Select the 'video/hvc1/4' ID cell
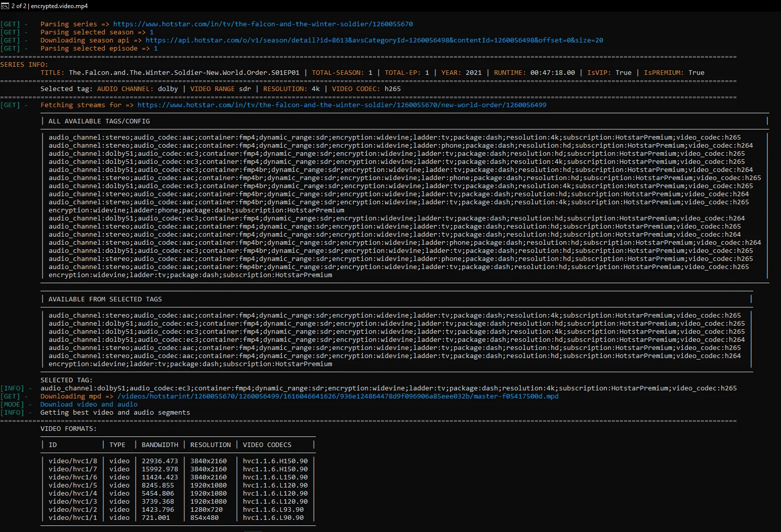 point(73,494)
